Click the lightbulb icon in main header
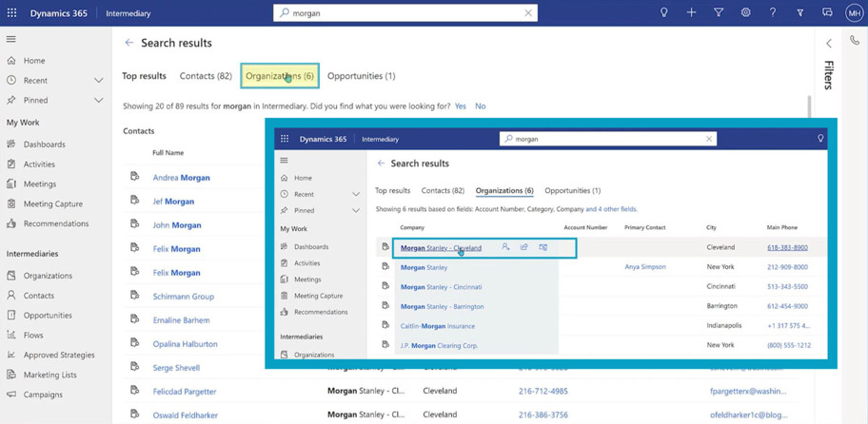This screenshot has height=424, width=868. point(663,13)
